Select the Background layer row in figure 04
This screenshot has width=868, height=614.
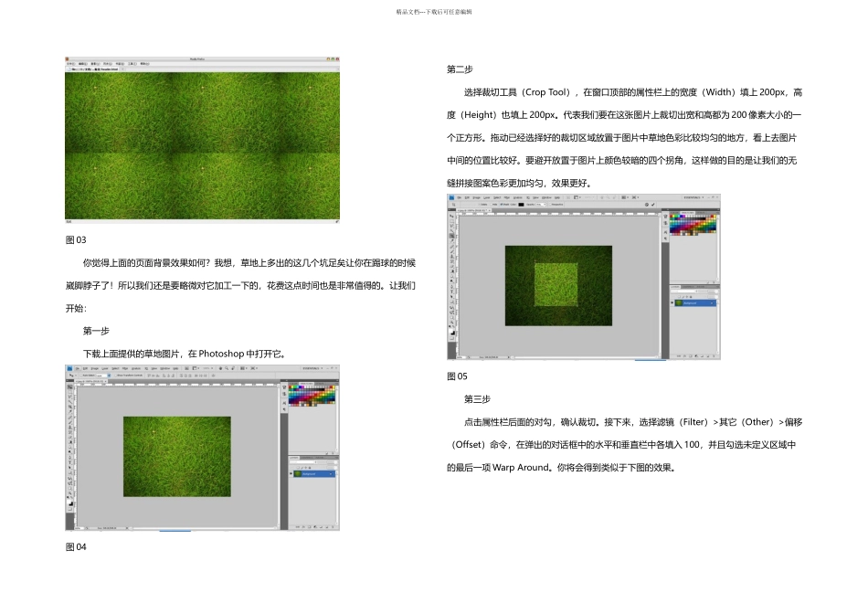[314, 474]
